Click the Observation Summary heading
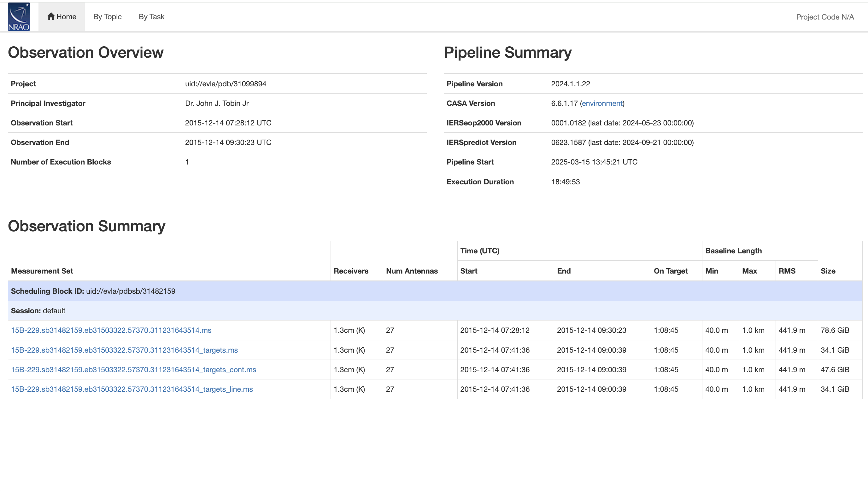This screenshot has width=868, height=491. pos(87,226)
